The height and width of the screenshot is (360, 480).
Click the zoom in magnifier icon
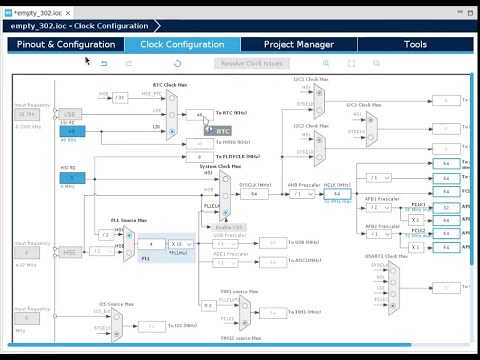(x=326, y=63)
